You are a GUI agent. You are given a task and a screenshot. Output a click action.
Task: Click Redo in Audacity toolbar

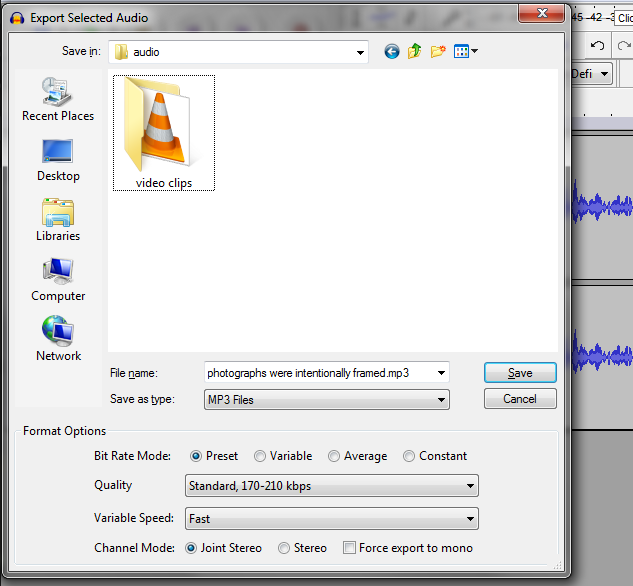[x=624, y=45]
